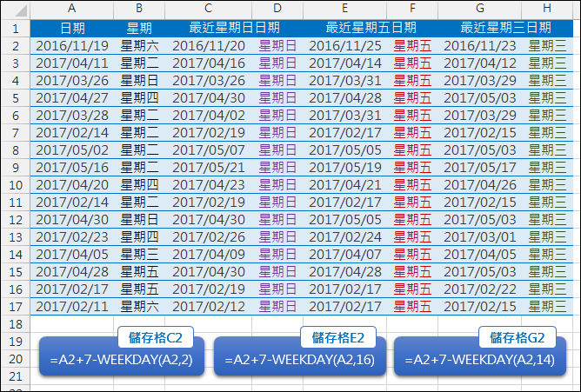Select cell with date 2017/02/22

(x=480, y=289)
